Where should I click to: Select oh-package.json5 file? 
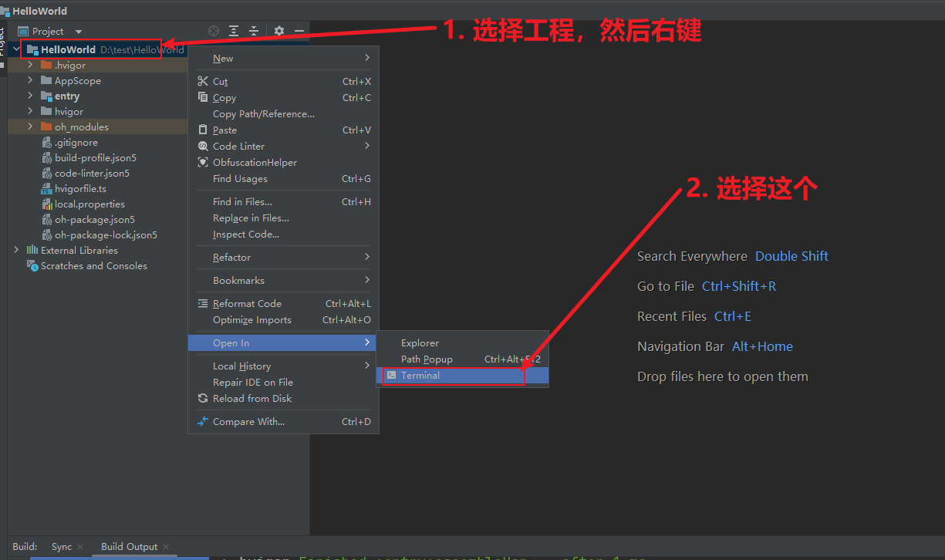[94, 219]
